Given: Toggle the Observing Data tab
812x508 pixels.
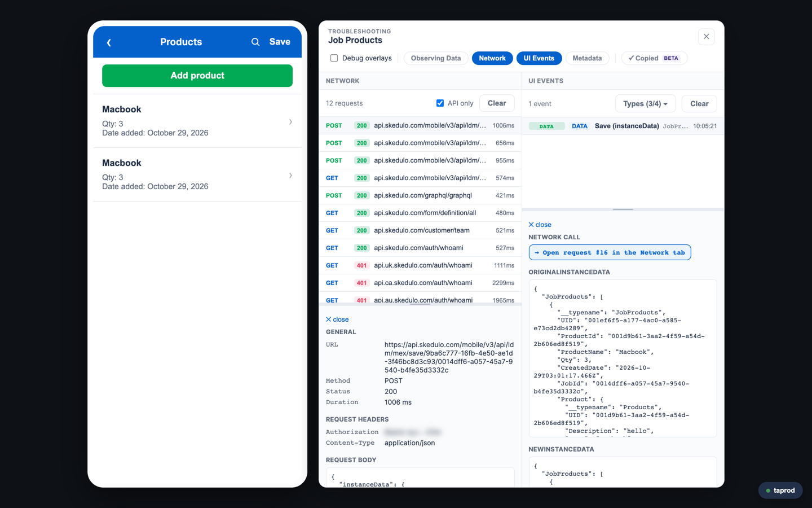Looking at the screenshot, I should click(436, 58).
